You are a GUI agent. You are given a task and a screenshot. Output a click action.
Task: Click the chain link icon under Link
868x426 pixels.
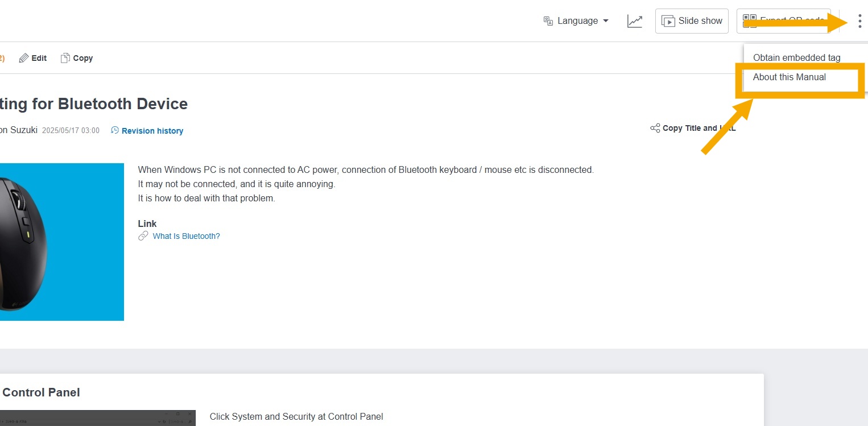point(143,236)
